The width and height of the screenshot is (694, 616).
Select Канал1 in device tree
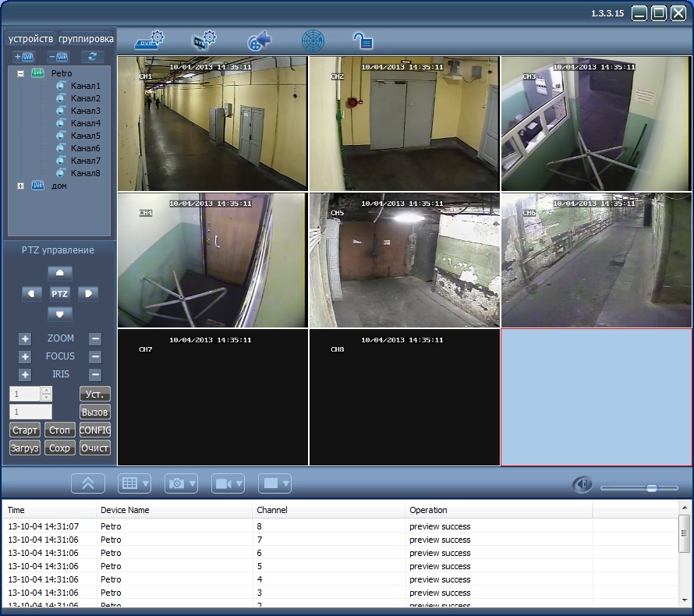coord(86,86)
